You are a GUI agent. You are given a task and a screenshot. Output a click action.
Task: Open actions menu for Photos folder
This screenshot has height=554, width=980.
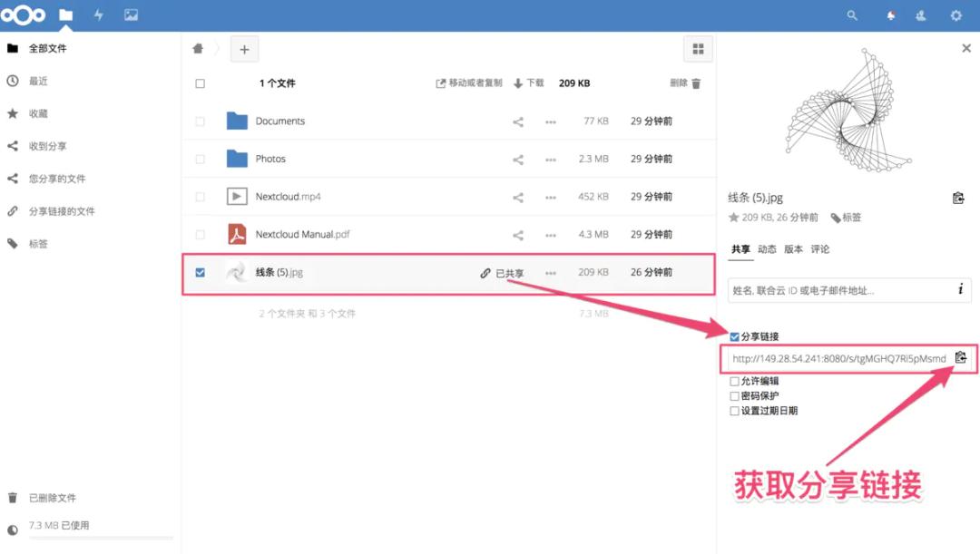[551, 158]
